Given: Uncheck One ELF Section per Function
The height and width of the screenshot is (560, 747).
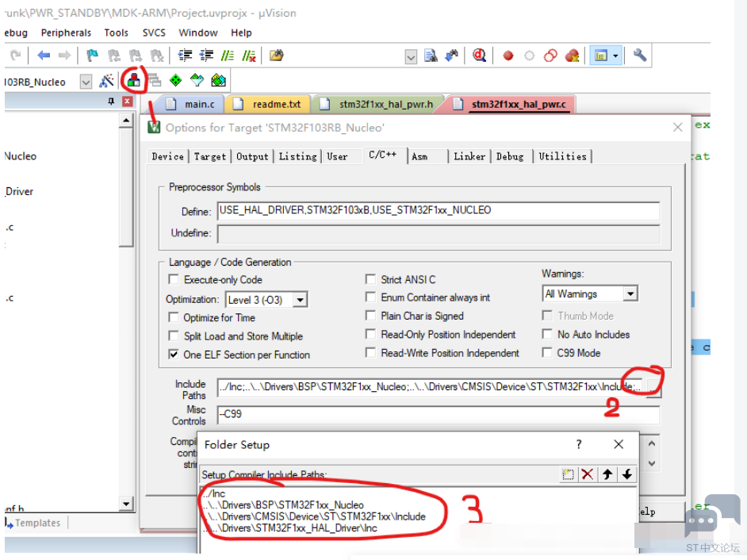Looking at the screenshot, I should pos(174,355).
